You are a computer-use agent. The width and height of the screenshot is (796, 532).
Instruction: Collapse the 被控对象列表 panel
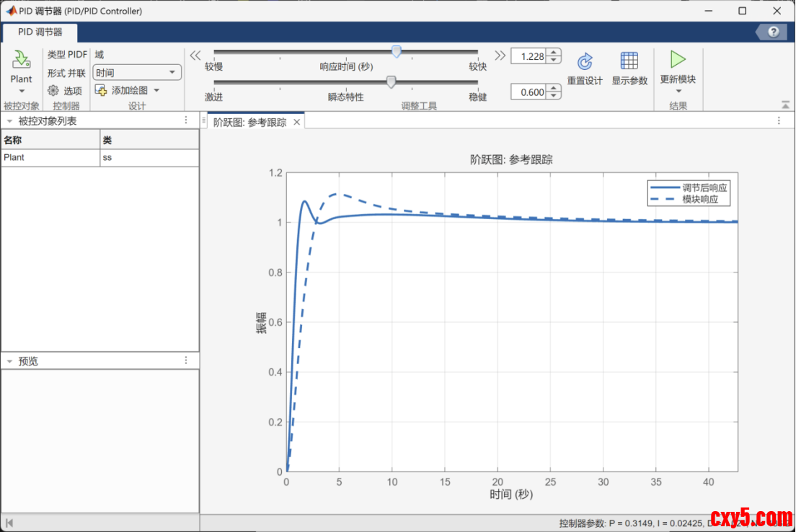click(x=9, y=121)
